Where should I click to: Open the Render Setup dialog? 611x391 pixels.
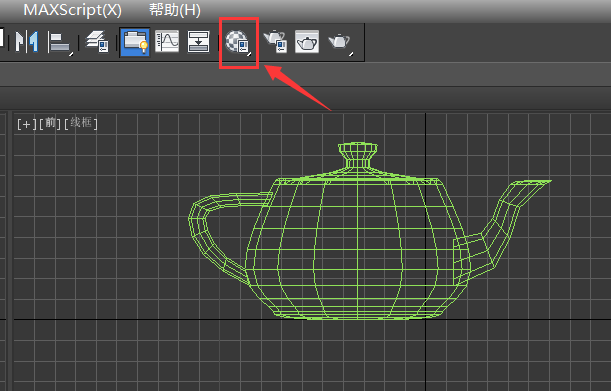pos(275,41)
